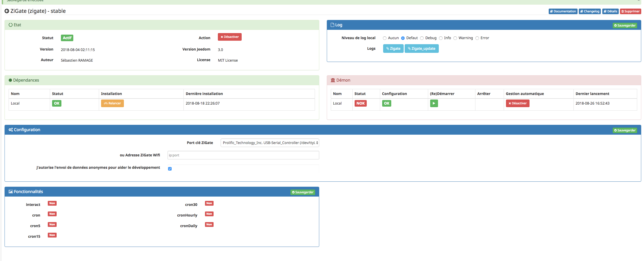Open the Changelog button
Image resolution: width=644 pixels, height=261 pixels.
click(x=590, y=11)
